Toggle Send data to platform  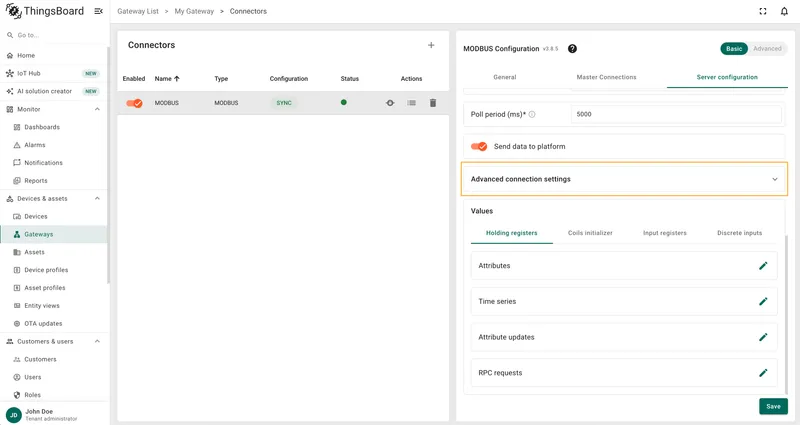point(479,146)
